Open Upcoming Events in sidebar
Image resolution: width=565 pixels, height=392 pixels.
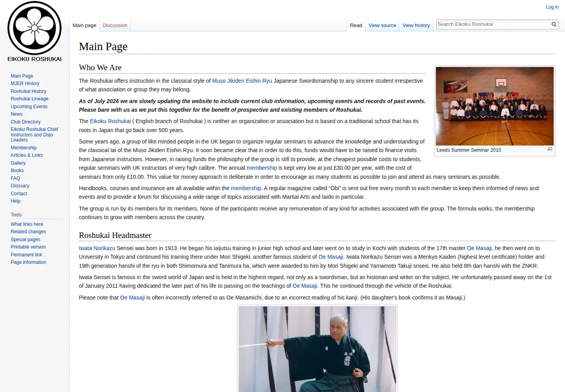(x=29, y=107)
